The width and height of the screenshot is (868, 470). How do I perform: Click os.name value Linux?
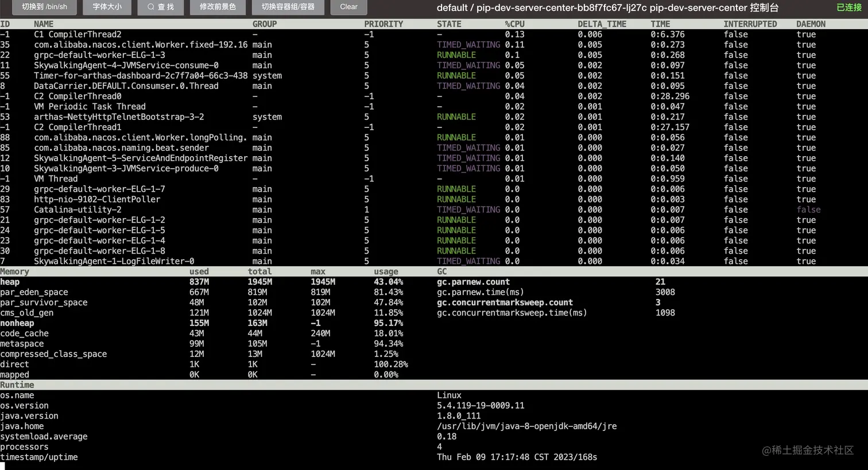pos(449,396)
